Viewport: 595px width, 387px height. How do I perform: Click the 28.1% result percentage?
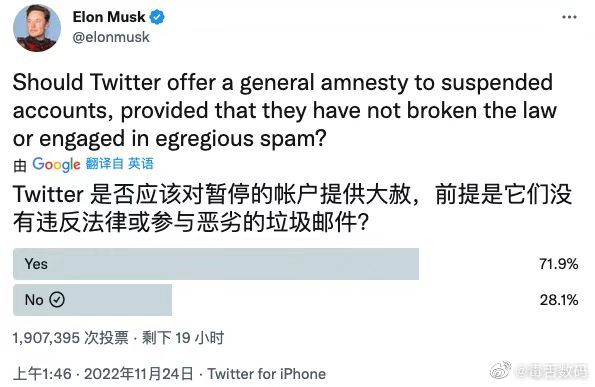tap(559, 300)
